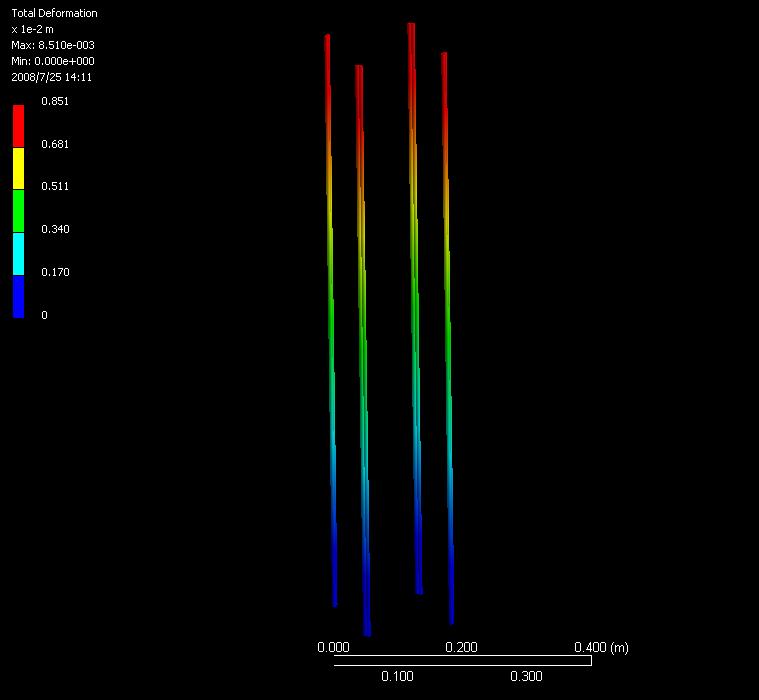Image resolution: width=759 pixels, height=700 pixels.
Task: Click the 'Total Deformation' title text
Action: pos(54,13)
